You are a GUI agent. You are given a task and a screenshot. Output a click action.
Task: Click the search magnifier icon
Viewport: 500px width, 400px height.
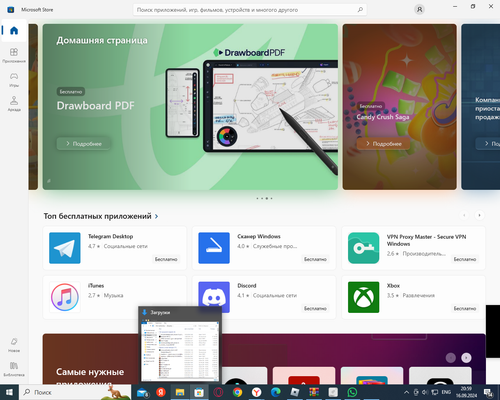tap(360, 10)
